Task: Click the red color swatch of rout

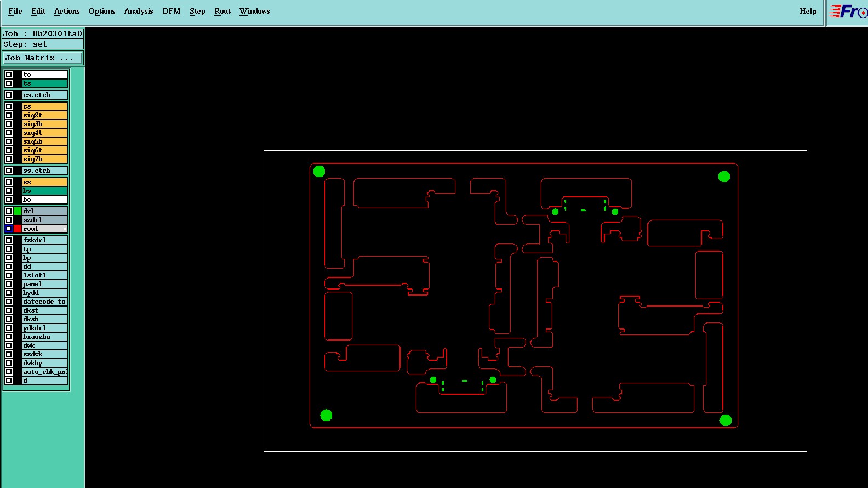Action: [x=18, y=229]
